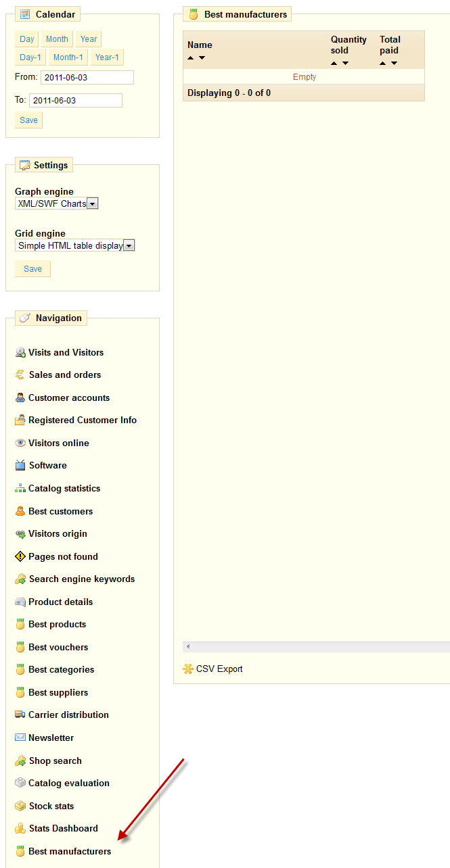Focus the From date field
The height and width of the screenshot is (868, 450).
87,78
